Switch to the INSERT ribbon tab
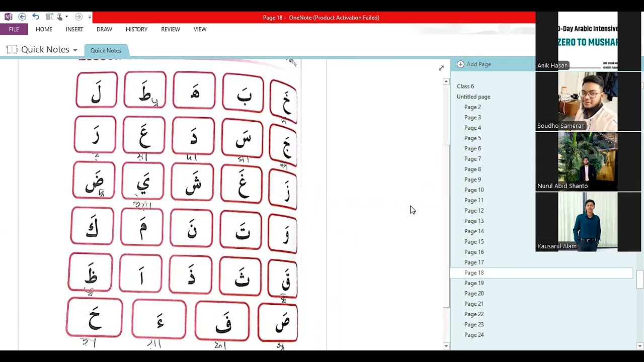This screenshot has width=644, height=362. pos(74,29)
